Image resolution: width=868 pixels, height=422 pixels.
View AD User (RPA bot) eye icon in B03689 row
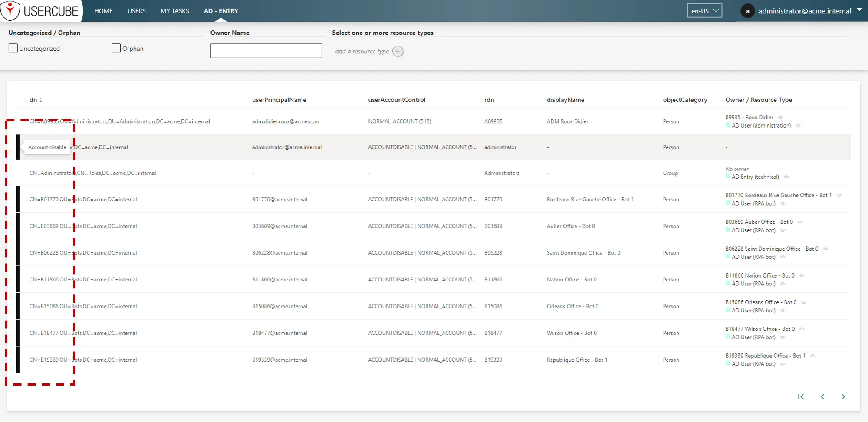(783, 231)
